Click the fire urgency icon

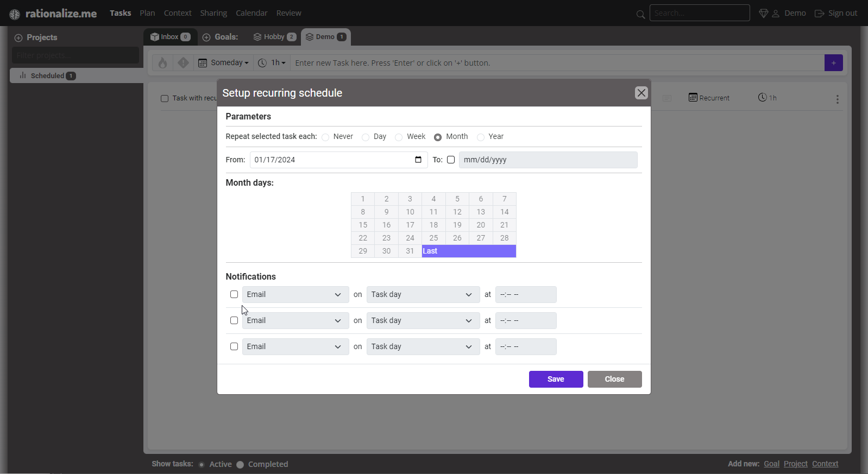(x=162, y=63)
